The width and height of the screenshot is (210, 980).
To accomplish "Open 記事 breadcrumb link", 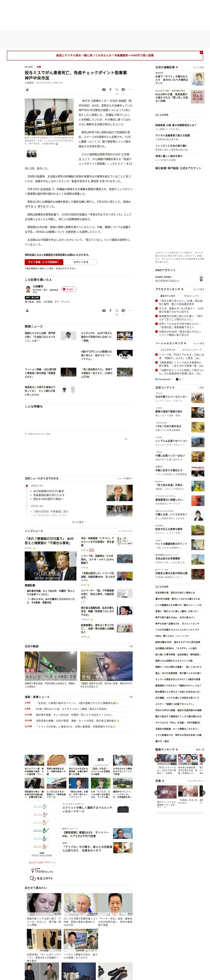I will (x=39, y=67).
